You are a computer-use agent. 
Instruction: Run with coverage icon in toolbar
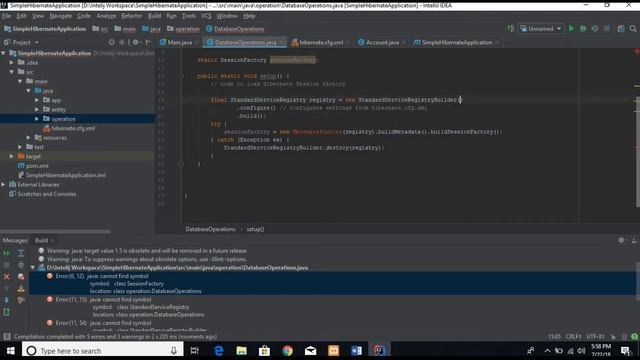[x=595, y=29]
